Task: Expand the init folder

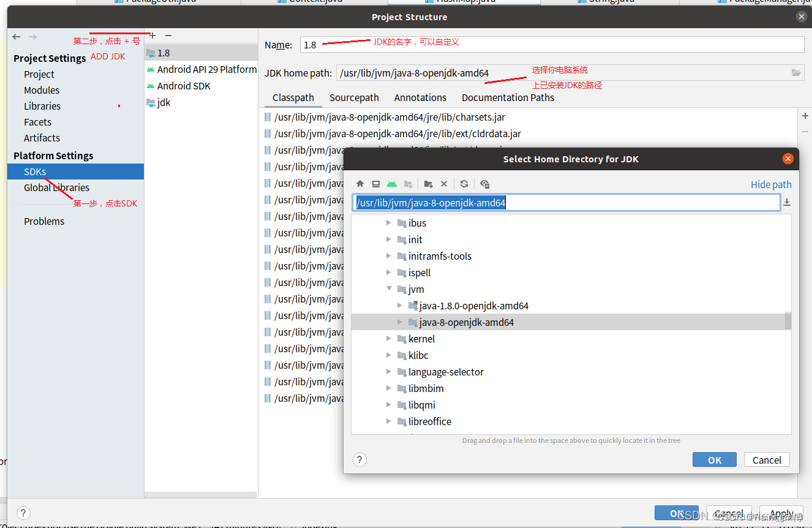Action: point(389,239)
